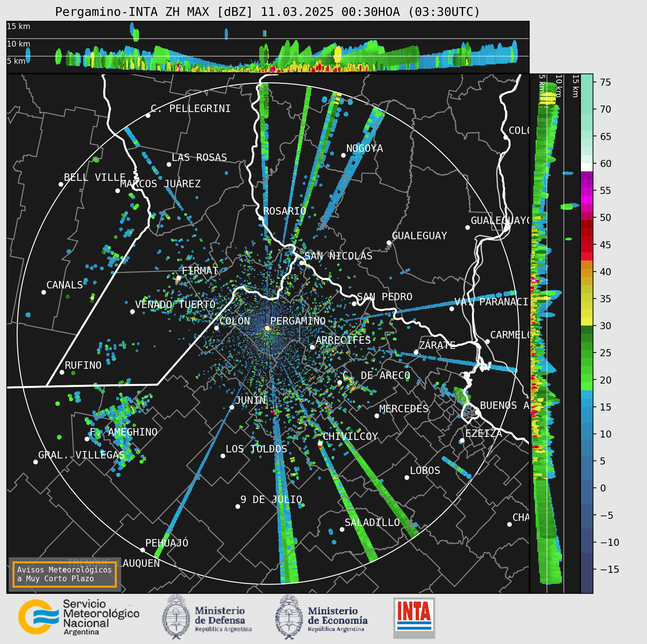Image resolution: width=647 pixels, height=644 pixels.
Task: Click the magenta 55 dBZ color band
Action: click(x=587, y=192)
